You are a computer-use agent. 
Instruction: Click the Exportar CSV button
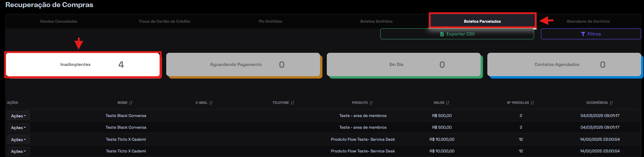click(x=457, y=34)
